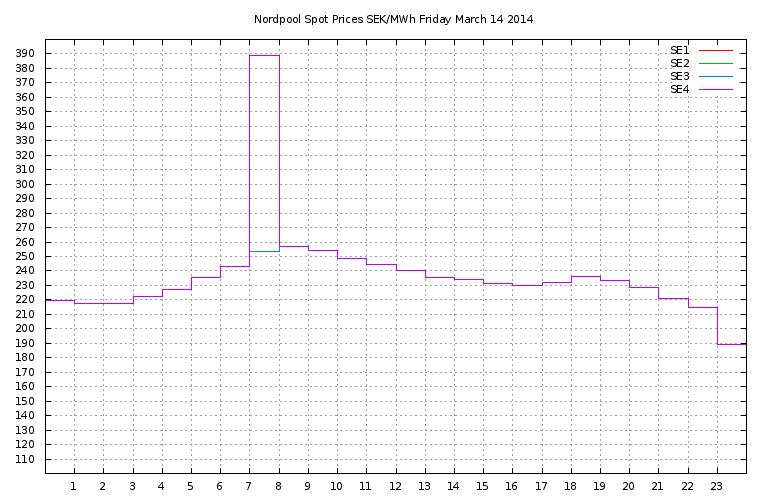Click the blue SE3 legend line sample
768x500 pixels.
(x=716, y=76)
